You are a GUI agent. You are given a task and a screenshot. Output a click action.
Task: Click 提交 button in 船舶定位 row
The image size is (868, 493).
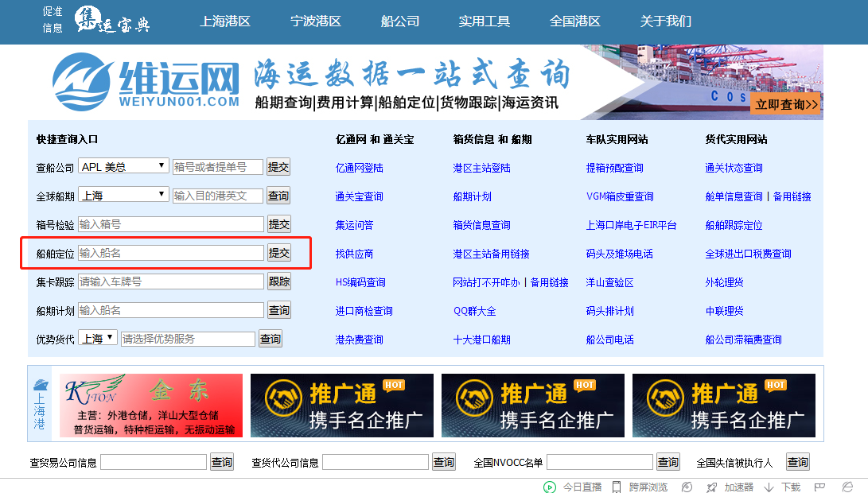pos(278,253)
